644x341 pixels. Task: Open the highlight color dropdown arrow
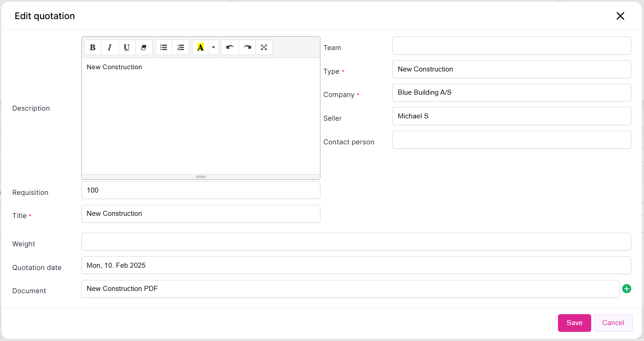pos(213,47)
